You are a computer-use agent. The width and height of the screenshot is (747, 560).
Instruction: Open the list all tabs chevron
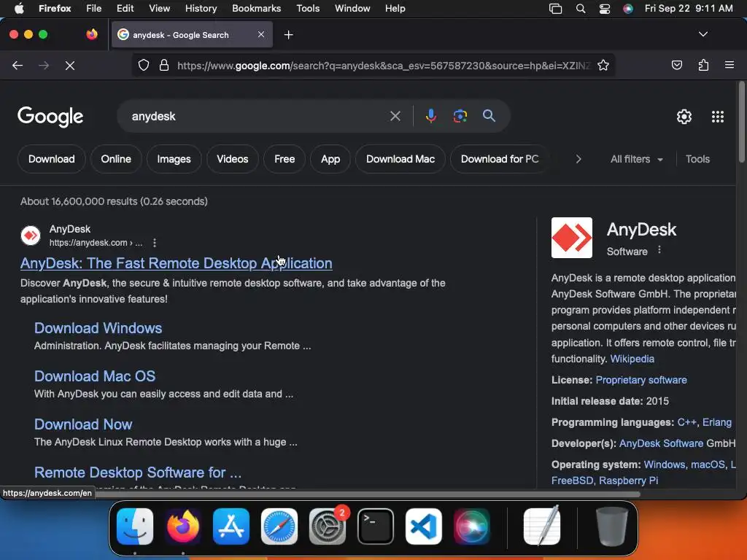click(x=703, y=34)
